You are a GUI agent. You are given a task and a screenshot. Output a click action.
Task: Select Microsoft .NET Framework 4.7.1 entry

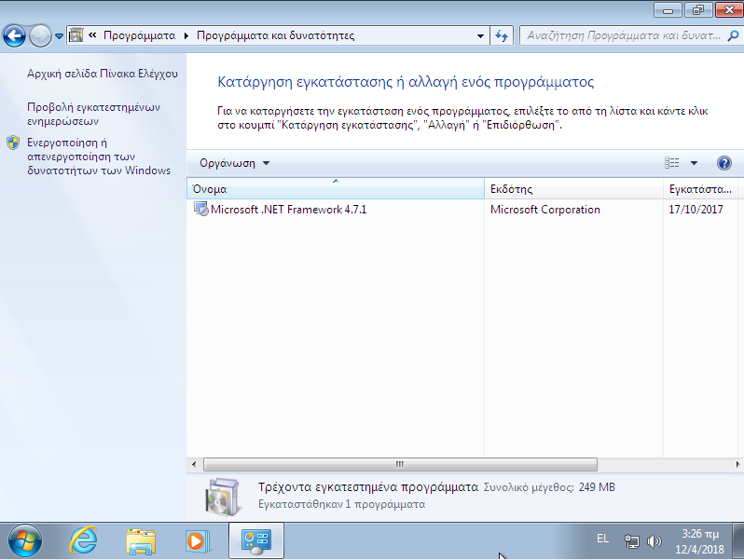pyautogui.click(x=288, y=210)
